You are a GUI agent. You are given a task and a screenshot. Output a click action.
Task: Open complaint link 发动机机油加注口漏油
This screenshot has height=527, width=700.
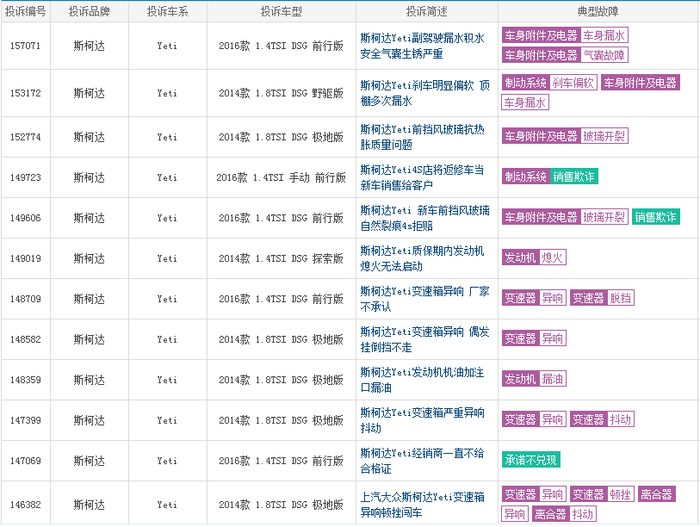(422, 380)
